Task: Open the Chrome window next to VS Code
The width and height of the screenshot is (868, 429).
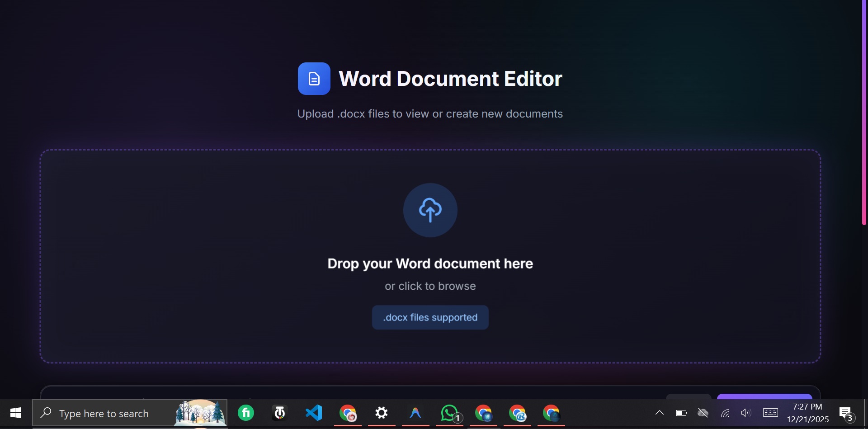Action: [348, 413]
